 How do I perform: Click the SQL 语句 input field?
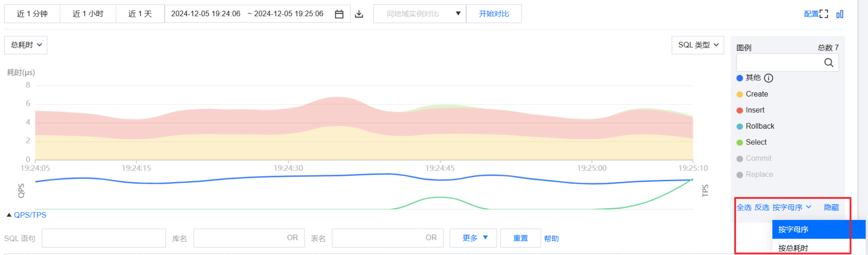(x=104, y=238)
